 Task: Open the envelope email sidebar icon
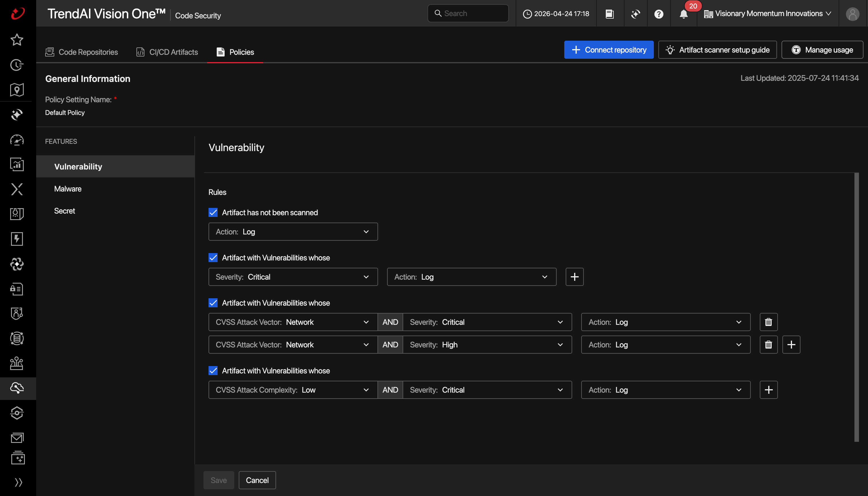17,438
